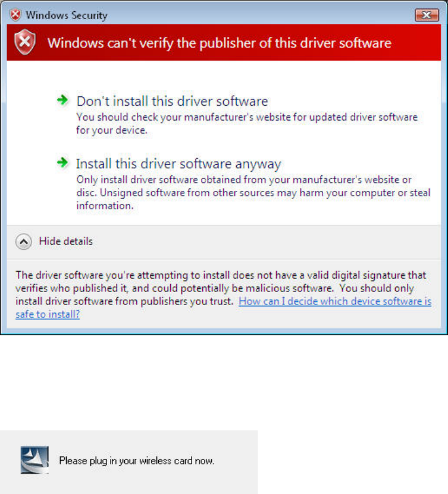Click the "Hide details" label

click(65, 241)
